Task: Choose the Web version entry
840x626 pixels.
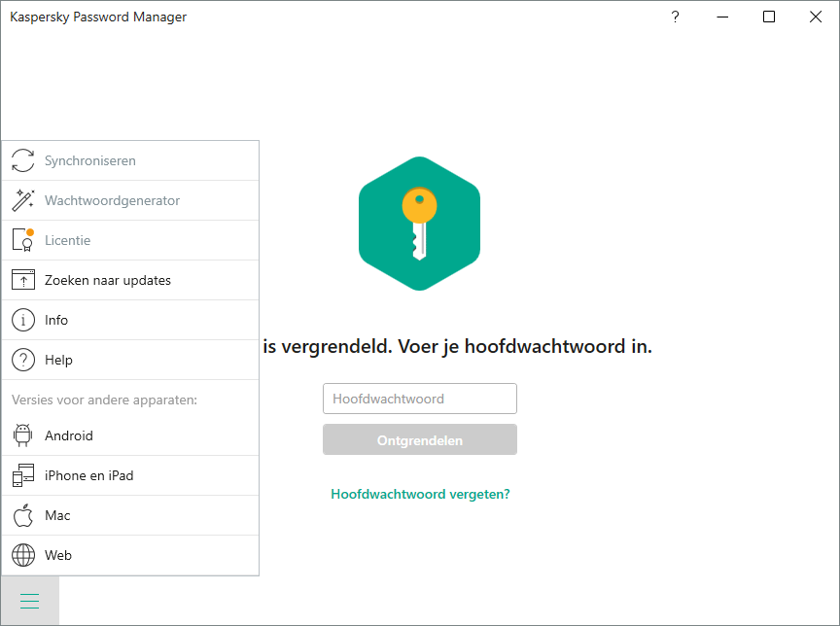Action: click(x=130, y=555)
